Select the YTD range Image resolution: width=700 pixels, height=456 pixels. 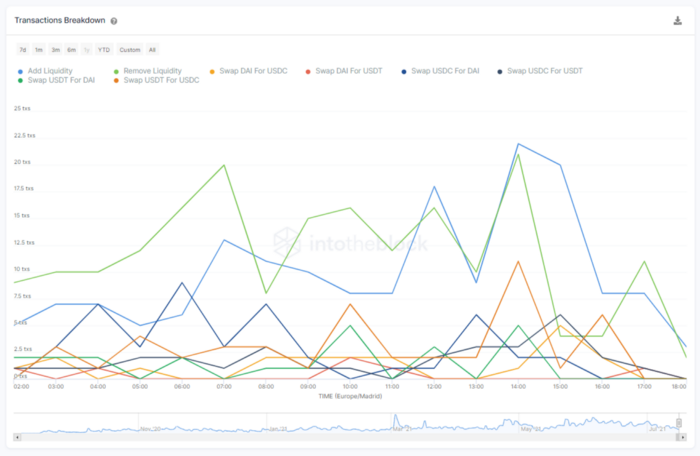pyautogui.click(x=103, y=49)
